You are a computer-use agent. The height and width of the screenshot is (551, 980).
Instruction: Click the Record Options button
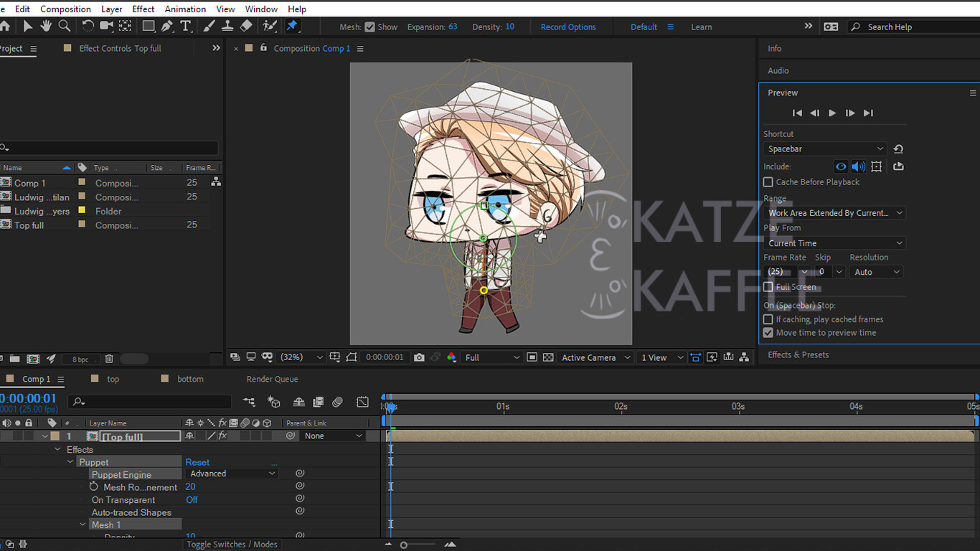(x=568, y=27)
